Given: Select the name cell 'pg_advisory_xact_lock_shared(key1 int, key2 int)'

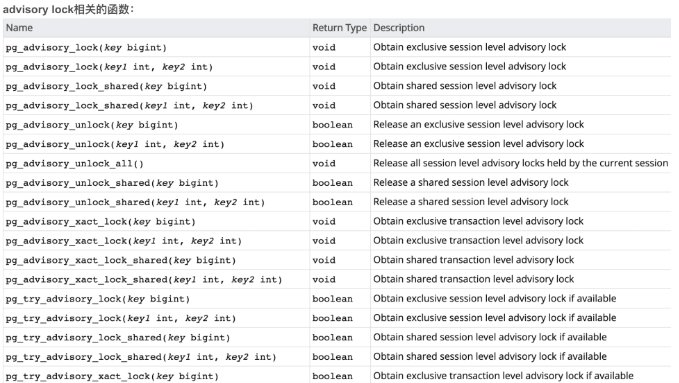Looking at the screenshot, I should [144, 280].
